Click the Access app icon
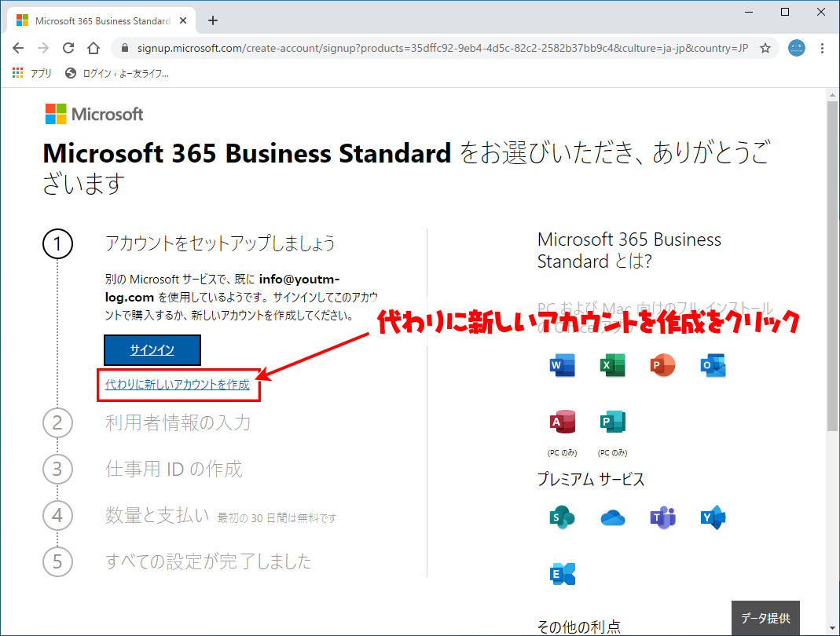This screenshot has width=840, height=636. (x=562, y=422)
